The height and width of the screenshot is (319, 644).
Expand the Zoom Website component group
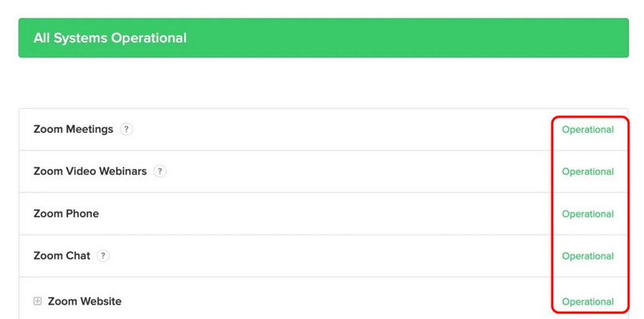[x=37, y=301]
